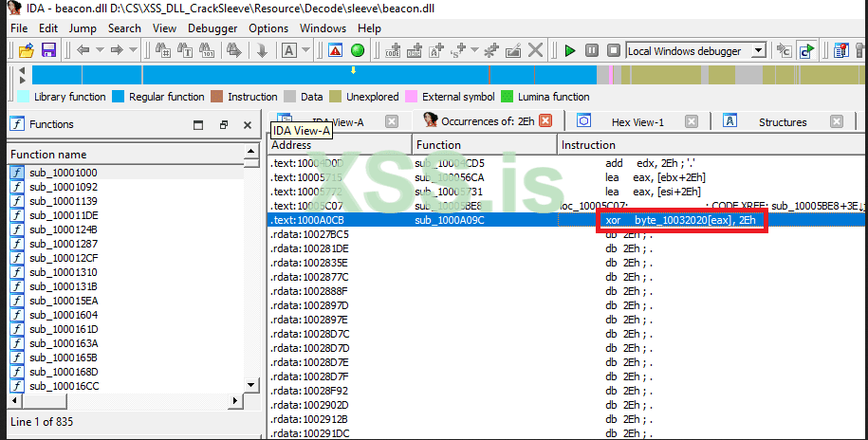Screen dimensions: 868x440
Task: Click the Jump back arrow icon
Action: click(x=83, y=50)
